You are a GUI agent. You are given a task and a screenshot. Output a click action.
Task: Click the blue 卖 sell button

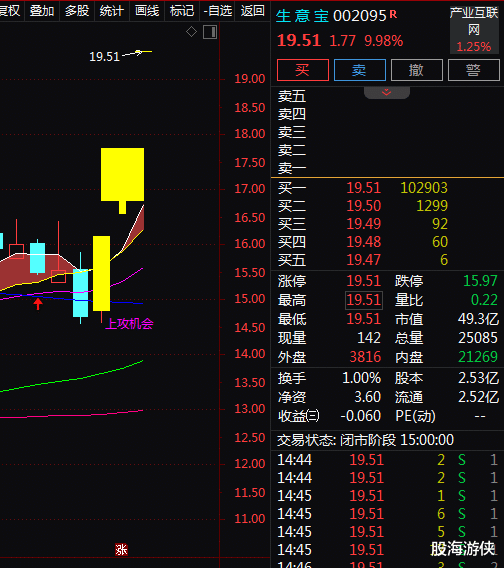click(359, 70)
